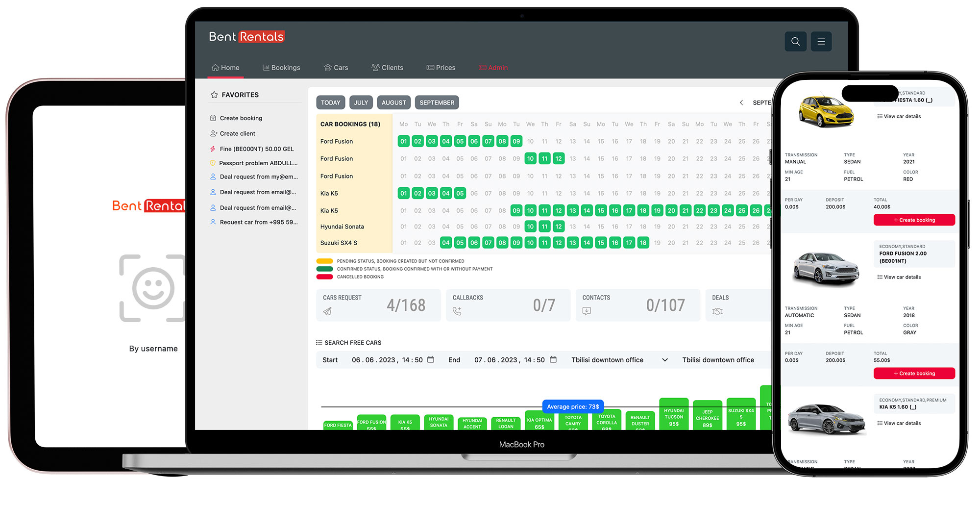Click the search magnifier icon in header
Screen dimensions: 980x505
pos(795,42)
